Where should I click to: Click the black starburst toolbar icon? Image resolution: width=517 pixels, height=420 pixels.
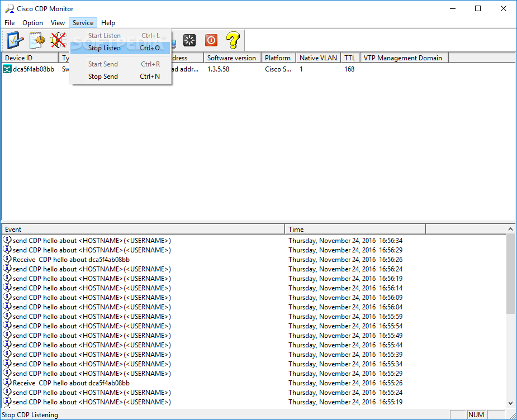click(x=189, y=40)
